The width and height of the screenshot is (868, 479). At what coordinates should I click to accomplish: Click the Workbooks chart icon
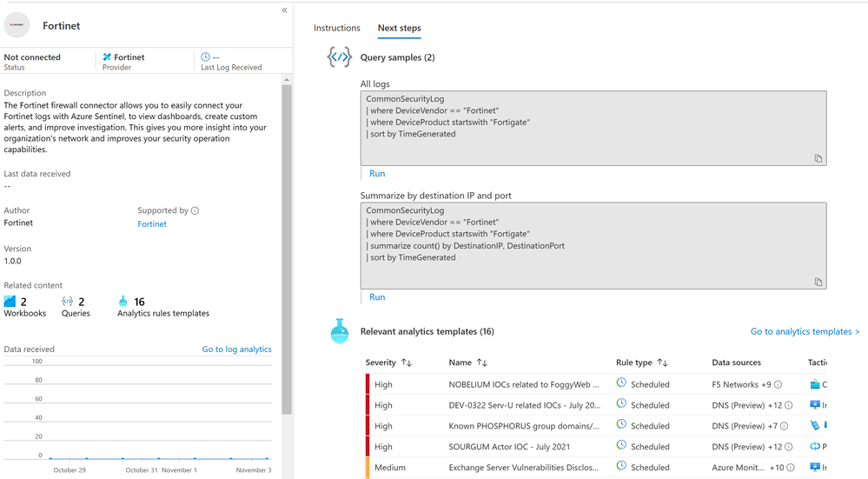click(x=10, y=302)
